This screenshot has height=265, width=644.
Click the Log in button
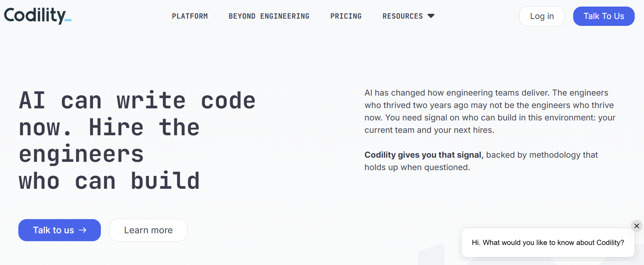542,16
